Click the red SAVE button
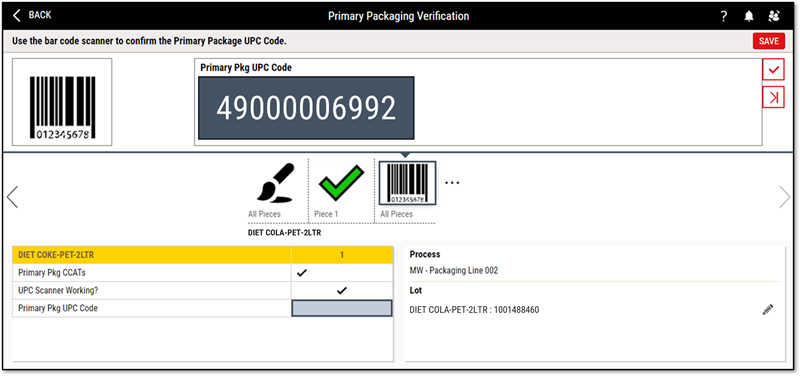The height and width of the screenshot is (376, 800). click(x=768, y=41)
